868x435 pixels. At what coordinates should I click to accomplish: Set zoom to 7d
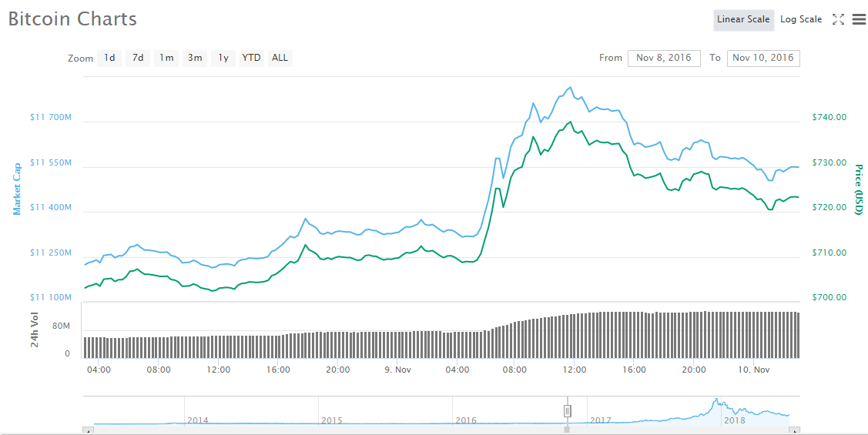(x=138, y=58)
